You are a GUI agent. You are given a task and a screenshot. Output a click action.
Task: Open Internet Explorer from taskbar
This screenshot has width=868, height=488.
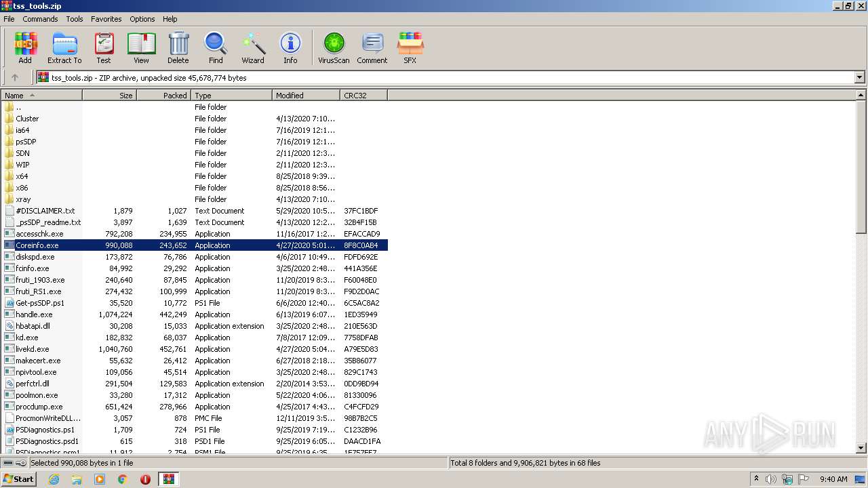(54, 479)
